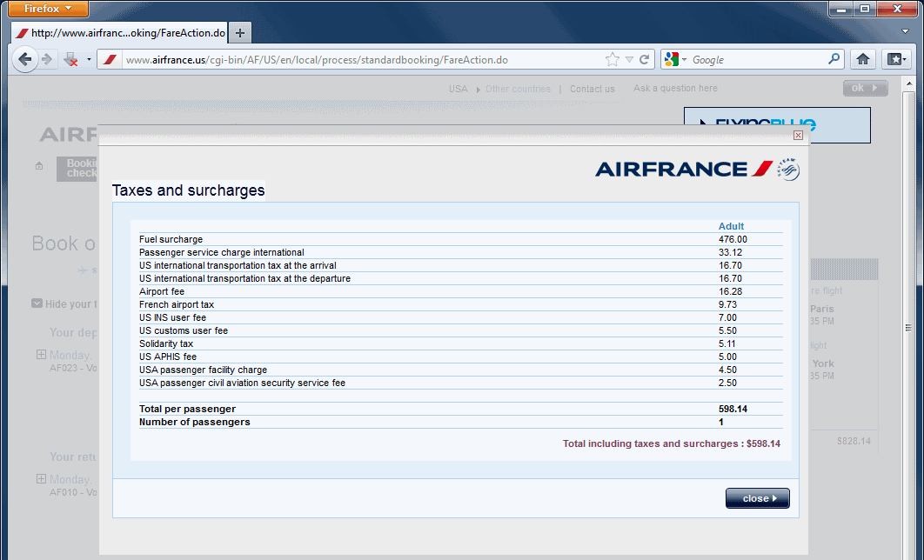Go to the Firefox home page icon
The height and width of the screenshot is (560, 924).
point(863,59)
